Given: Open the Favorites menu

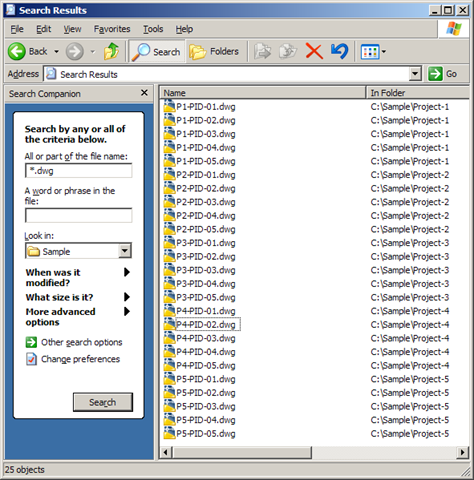Looking at the screenshot, I should [112, 29].
